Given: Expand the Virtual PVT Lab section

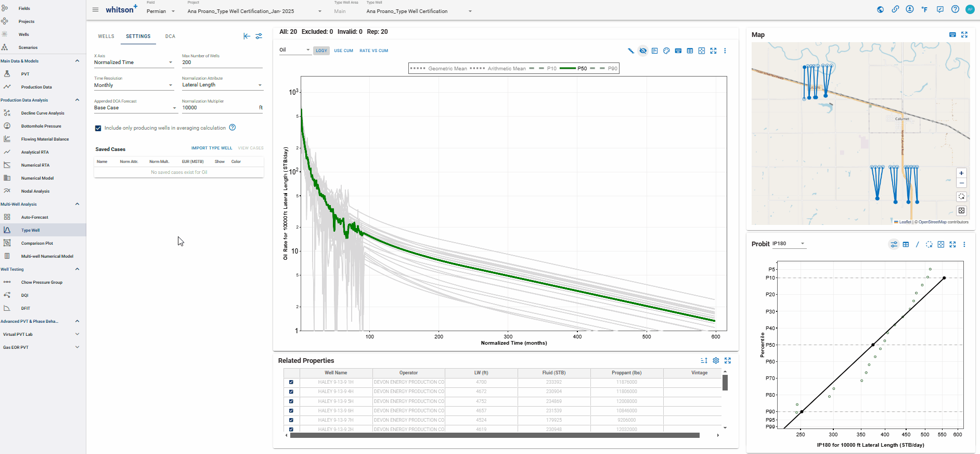Looking at the screenshot, I should click(78, 334).
